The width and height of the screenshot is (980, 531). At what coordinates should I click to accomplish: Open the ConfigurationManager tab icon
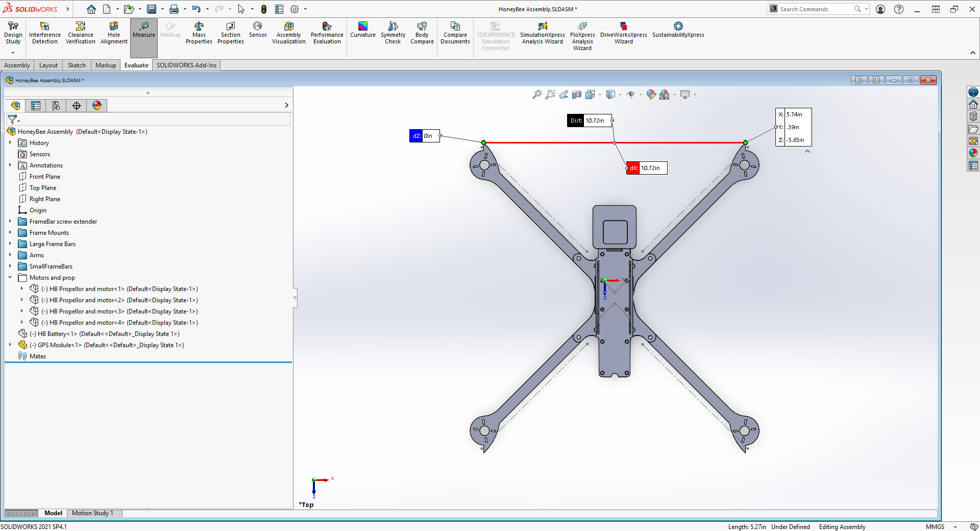[x=56, y=106]
